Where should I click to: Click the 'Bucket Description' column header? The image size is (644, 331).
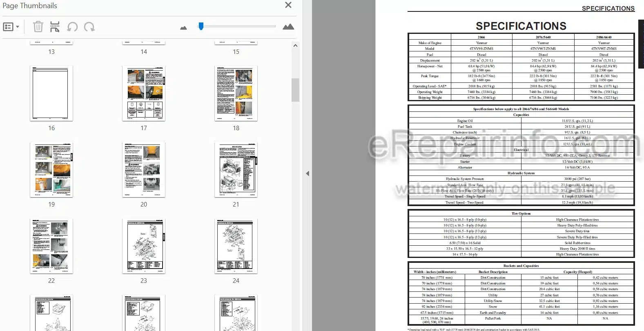tap(493, 272)
